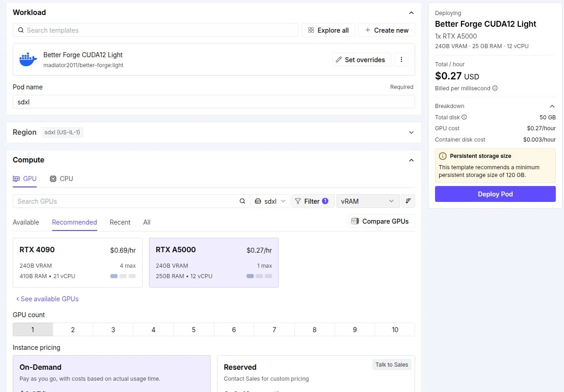The height and width of the screenshot is (392, 564).
Task: Select the RTX A5000 GPU card
Action: click(214, 263)
